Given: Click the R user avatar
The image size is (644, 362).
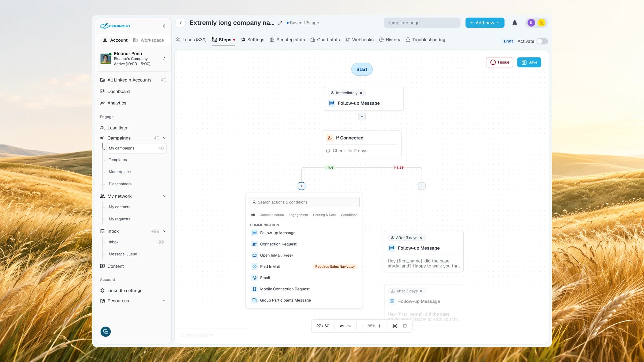Looking at the screenshot, I should click(x=531, y=23).
